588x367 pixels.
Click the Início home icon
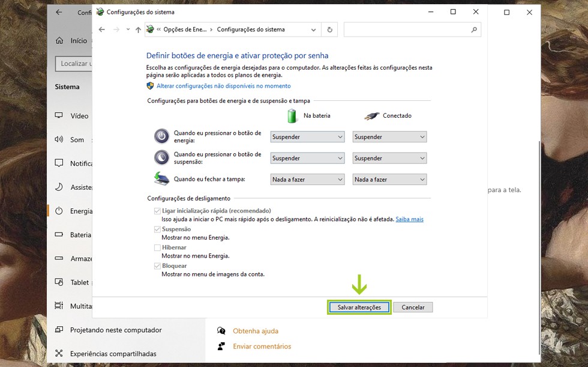(59, 41)
